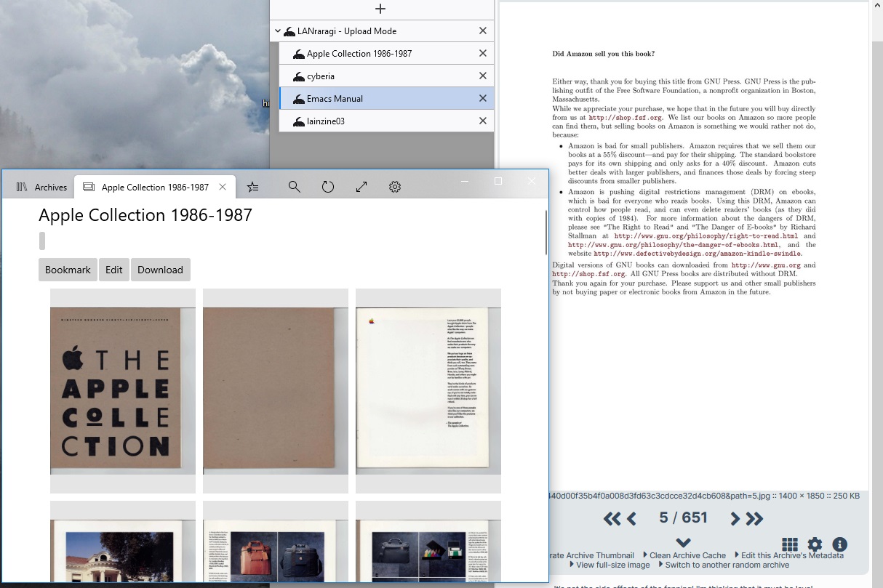
Task: Open settings gear in front window toolbar
Action: 395,187
